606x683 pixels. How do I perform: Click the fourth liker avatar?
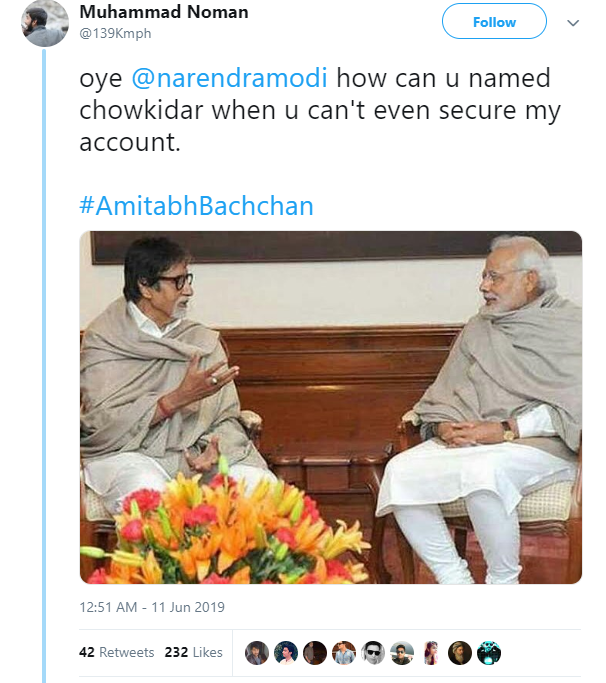coord(344,653)
